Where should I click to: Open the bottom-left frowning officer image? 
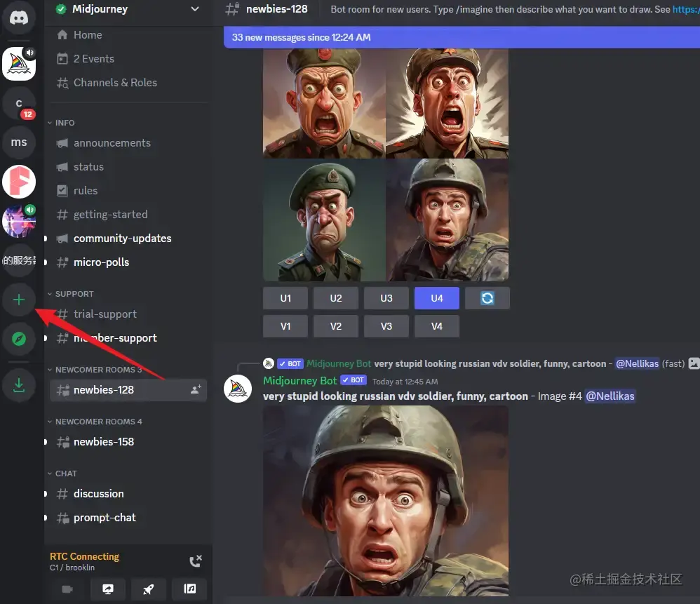click(324, 220)
